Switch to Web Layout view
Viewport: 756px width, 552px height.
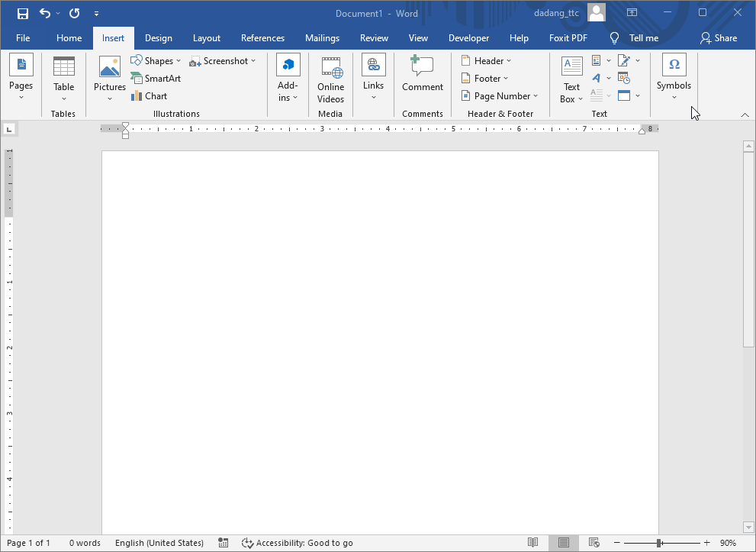[x=594, y=543]
